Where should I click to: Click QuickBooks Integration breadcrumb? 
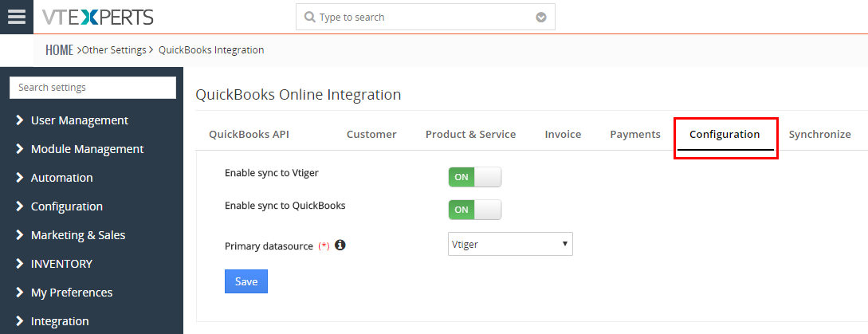click(x=211, y=50)
